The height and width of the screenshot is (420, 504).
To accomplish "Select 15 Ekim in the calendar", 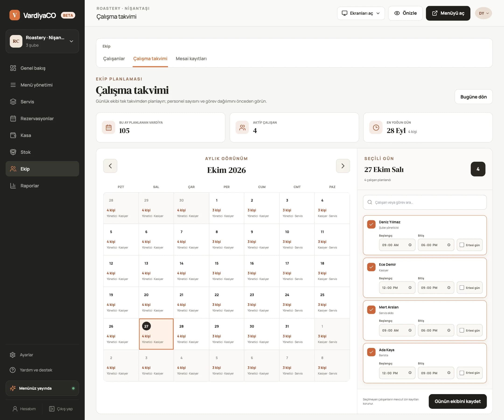I will coord(226,271).
